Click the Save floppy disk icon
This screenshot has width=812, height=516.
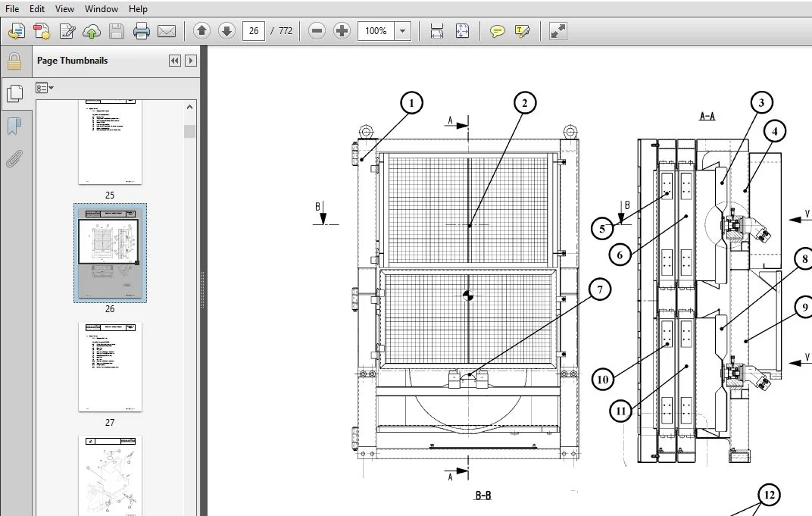[117, 31]
